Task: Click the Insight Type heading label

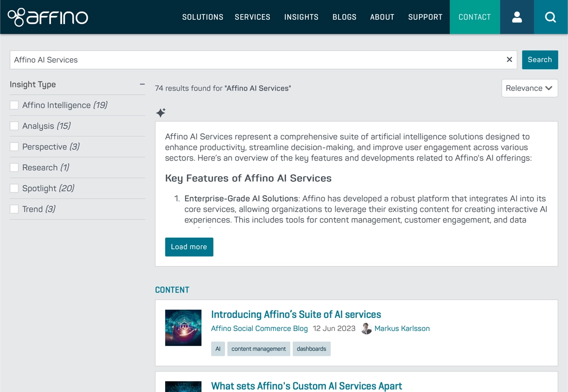Action: pos(32,84)
